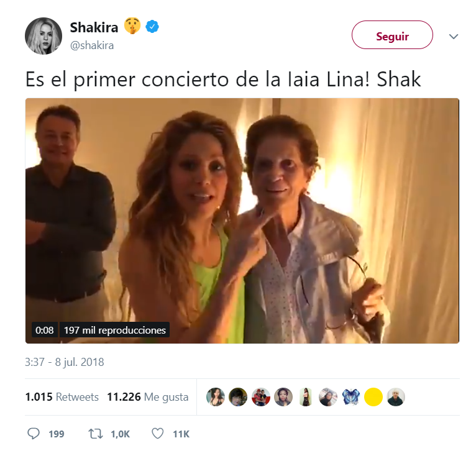Screen dimensions: 476x456
Task: Open the liker avatar in red shirts
Action: (261, 397)
